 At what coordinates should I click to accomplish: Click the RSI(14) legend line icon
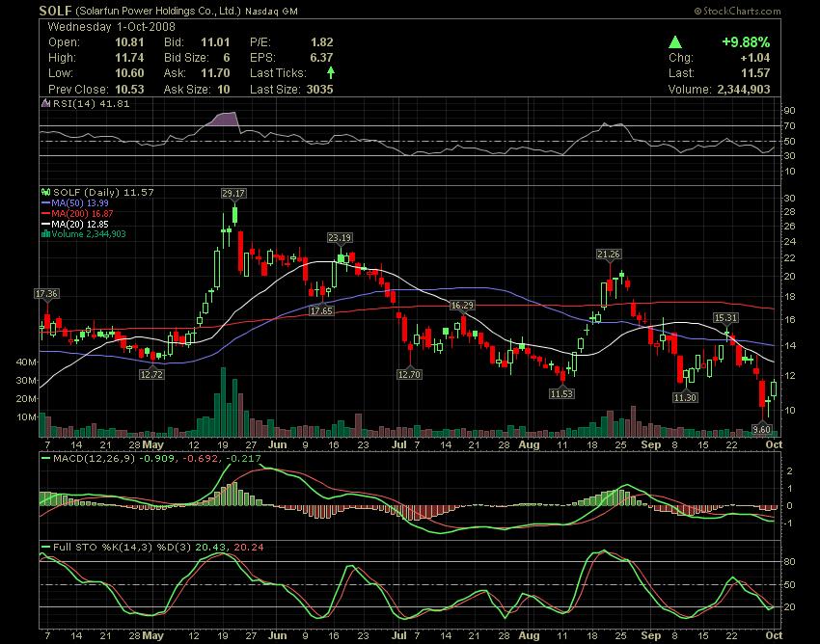[46, 103]
